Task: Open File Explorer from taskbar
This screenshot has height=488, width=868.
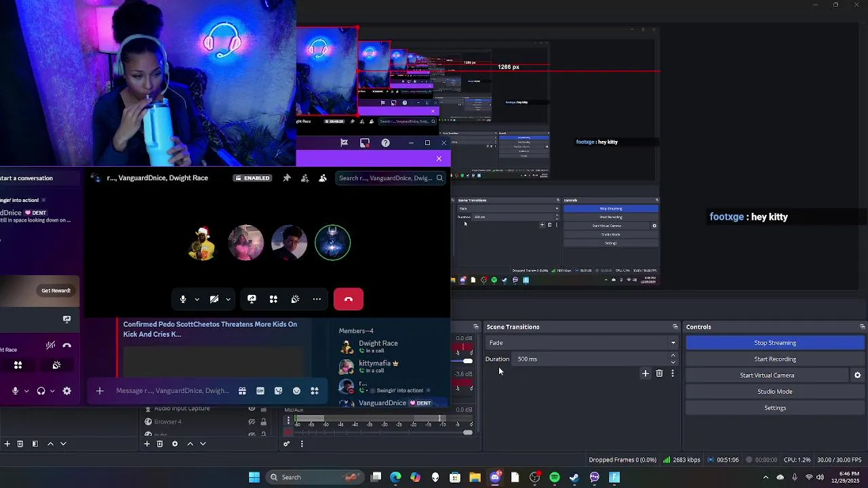Action: pos(475,477)
